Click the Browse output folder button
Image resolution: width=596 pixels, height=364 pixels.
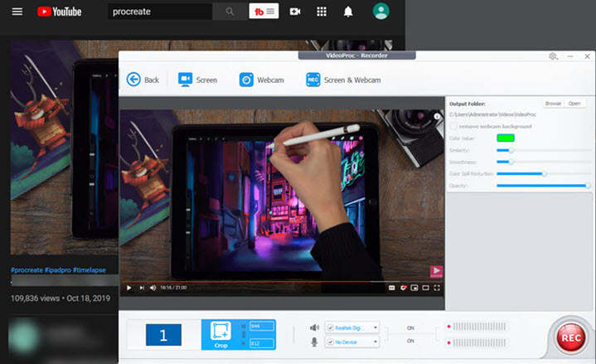coord(553,104)
